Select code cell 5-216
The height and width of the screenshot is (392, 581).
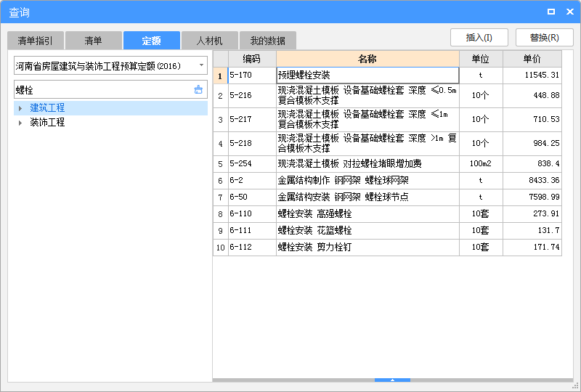(x=252, y=96)
